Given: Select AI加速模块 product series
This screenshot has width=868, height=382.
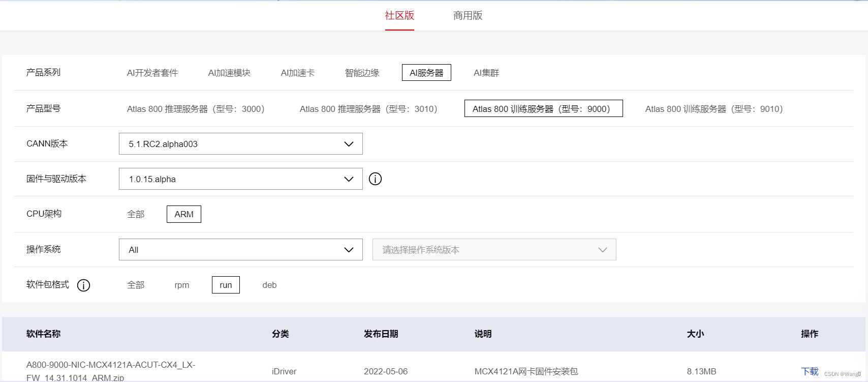Looking at the screenshot, I should (x=229, y=73).
